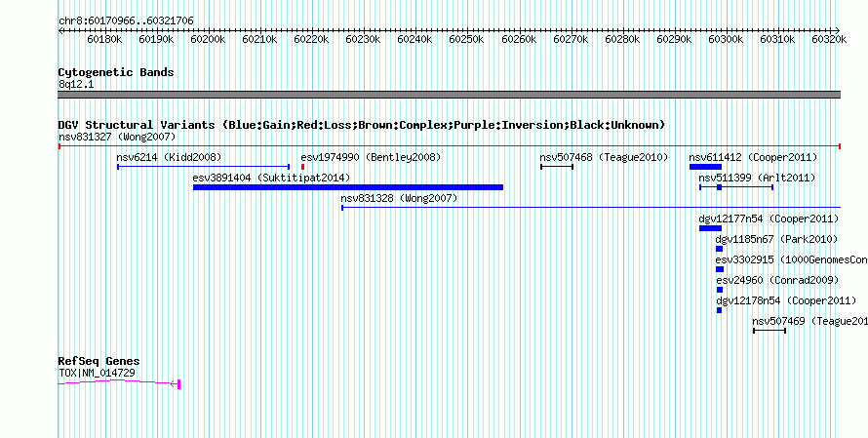Click the 60240k ruler tick label
This screenshot has height=438, width=868.
pyautogui.click(x=415, y=39)
